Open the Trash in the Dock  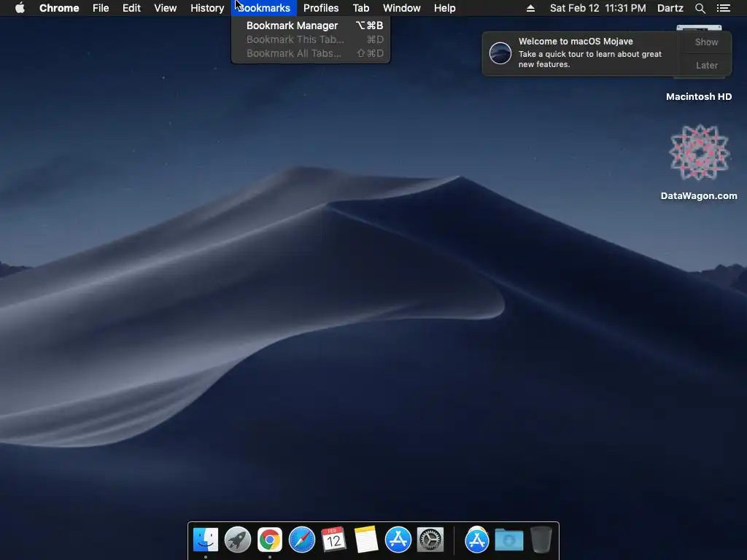[541, 540]
